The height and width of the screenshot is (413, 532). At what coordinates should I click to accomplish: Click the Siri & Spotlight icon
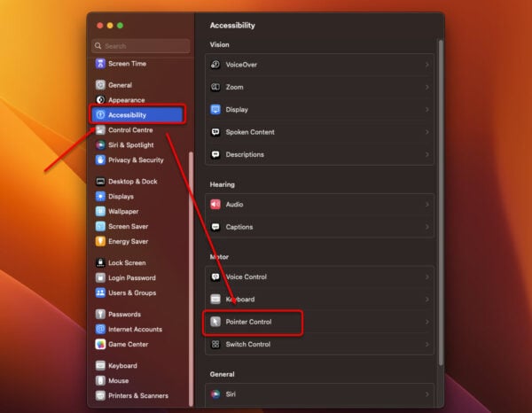100,144
